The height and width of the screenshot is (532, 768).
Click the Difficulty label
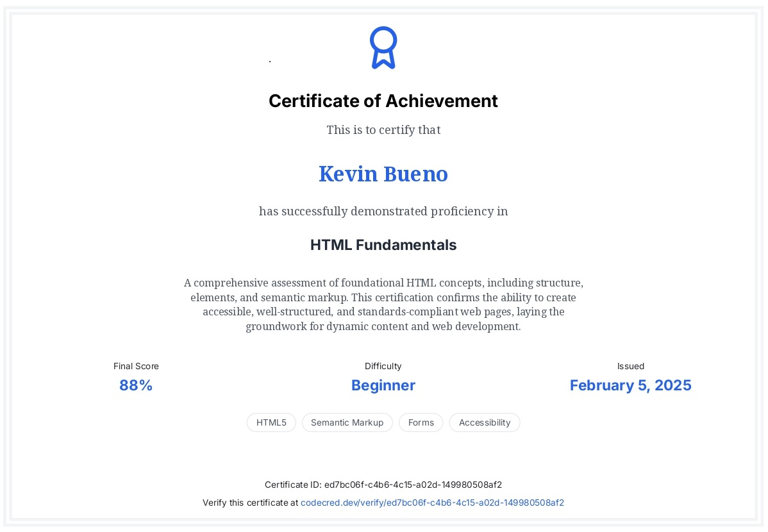pos(383,366)
